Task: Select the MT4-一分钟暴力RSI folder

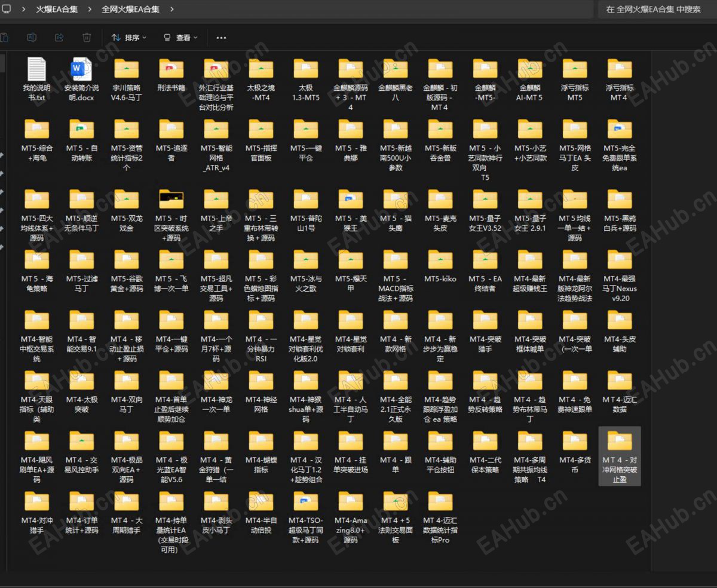Action: [261, 336]
